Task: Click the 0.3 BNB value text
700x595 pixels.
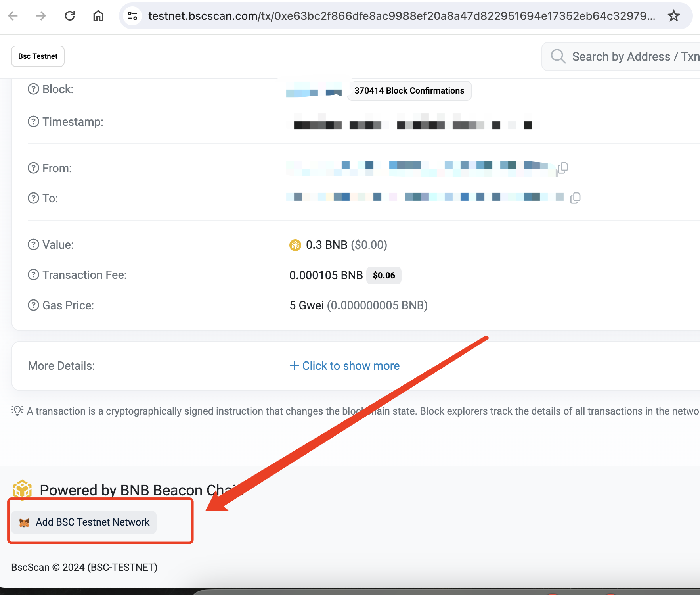Action: pos(327,245)
